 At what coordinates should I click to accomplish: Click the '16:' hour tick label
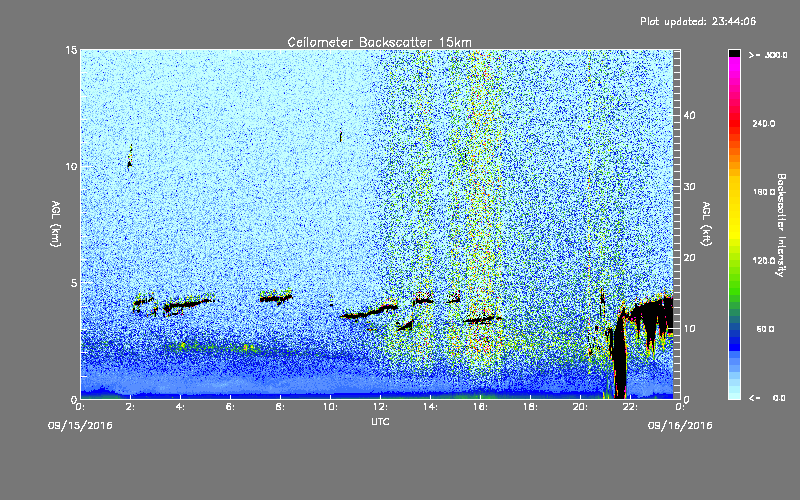tap(480, 407)
